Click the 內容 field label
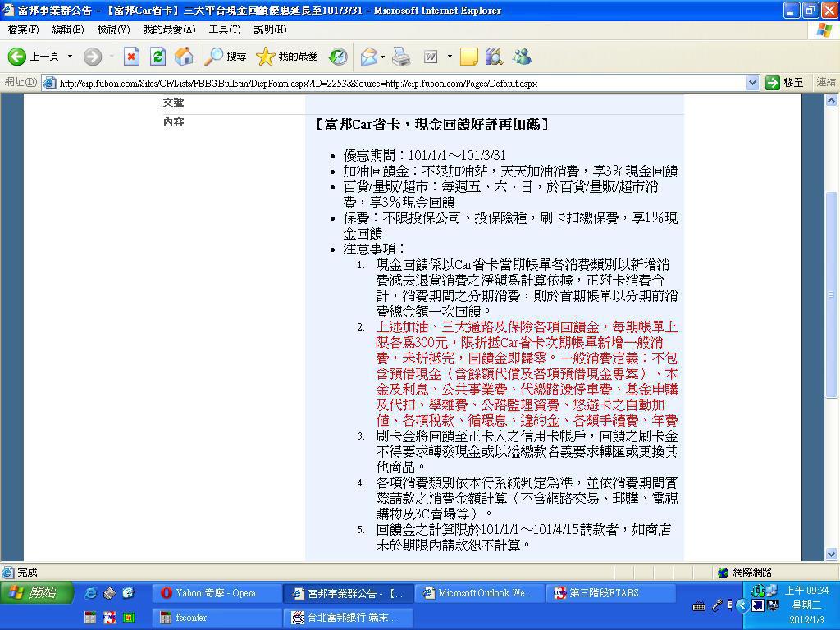Image resolution: width=840 pixels, height=630 pixels. point(174,122)
